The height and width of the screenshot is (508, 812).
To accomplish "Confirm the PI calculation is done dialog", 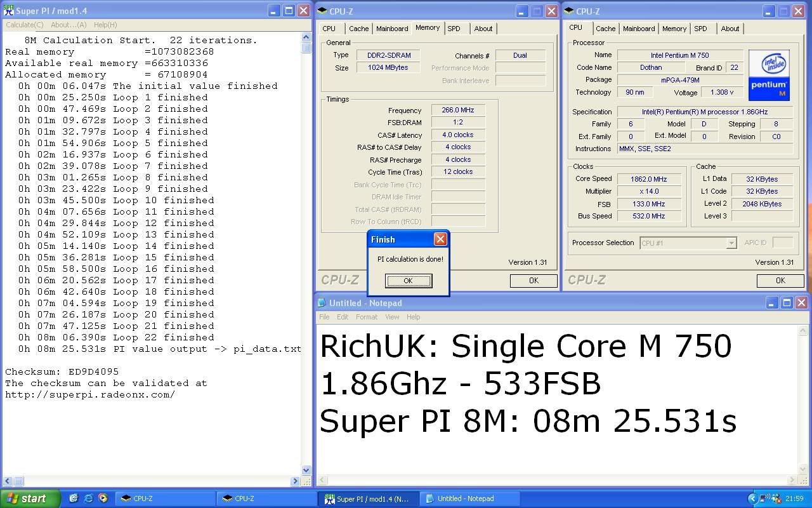I will 409,281.
